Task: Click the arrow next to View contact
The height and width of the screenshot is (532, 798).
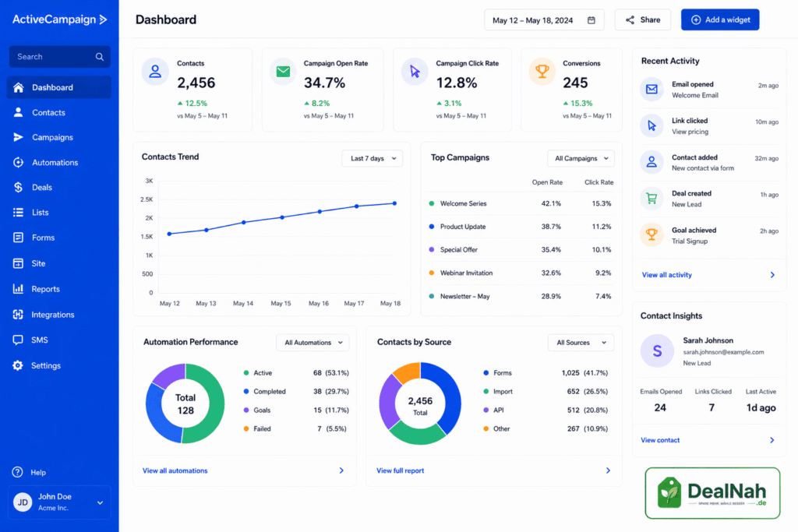Action: pos(772,440)
